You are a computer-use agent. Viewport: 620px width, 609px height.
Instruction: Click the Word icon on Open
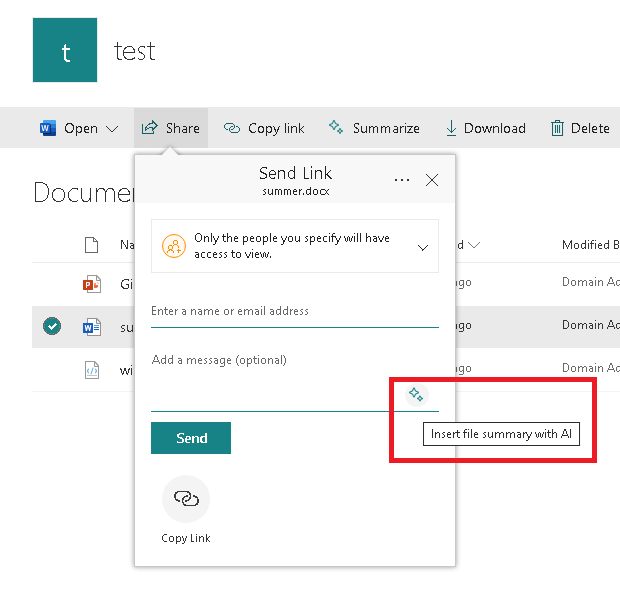tap(48, 128)
